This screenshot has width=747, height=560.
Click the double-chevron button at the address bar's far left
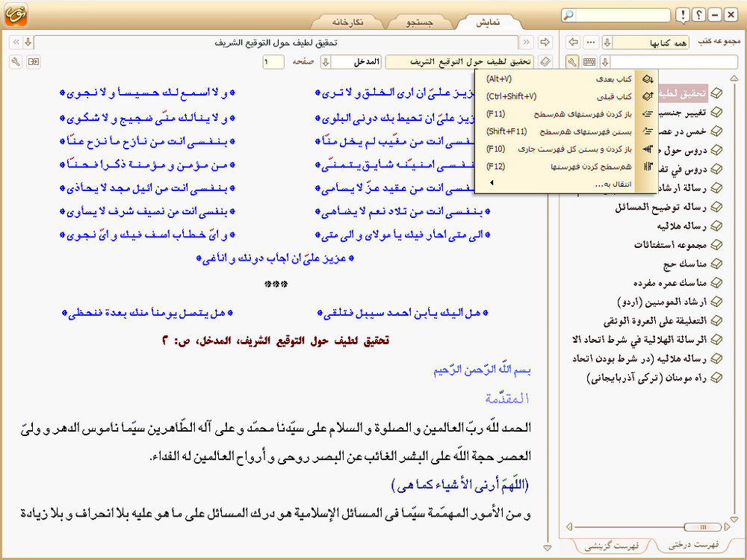[16, 43]
